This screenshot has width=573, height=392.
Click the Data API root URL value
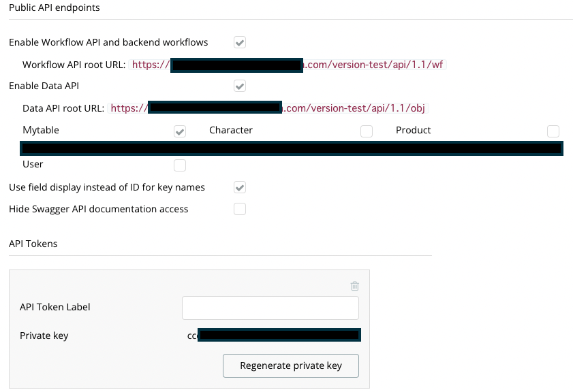[x=270, y=108]
